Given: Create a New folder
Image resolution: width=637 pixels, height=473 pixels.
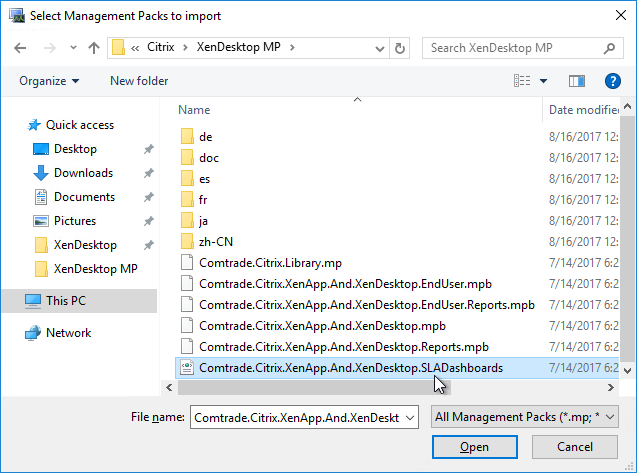Looking at the screenshot, I should (139, 81).
